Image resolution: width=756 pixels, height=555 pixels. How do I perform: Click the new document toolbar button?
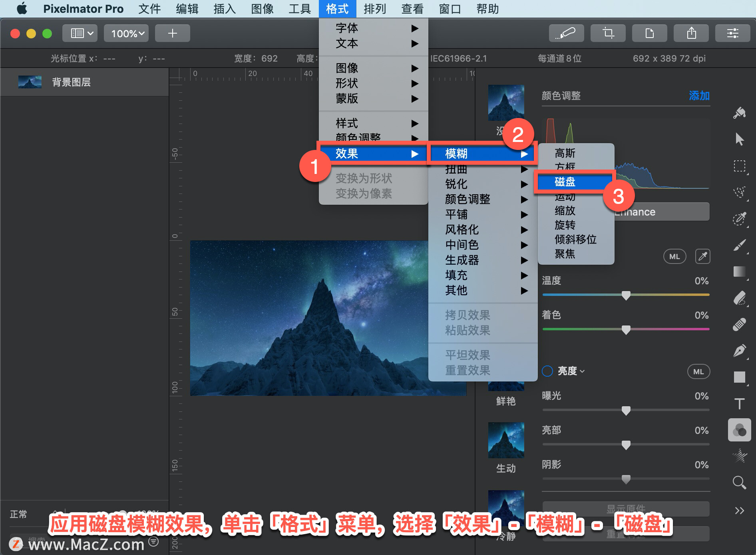click(650, 33)
